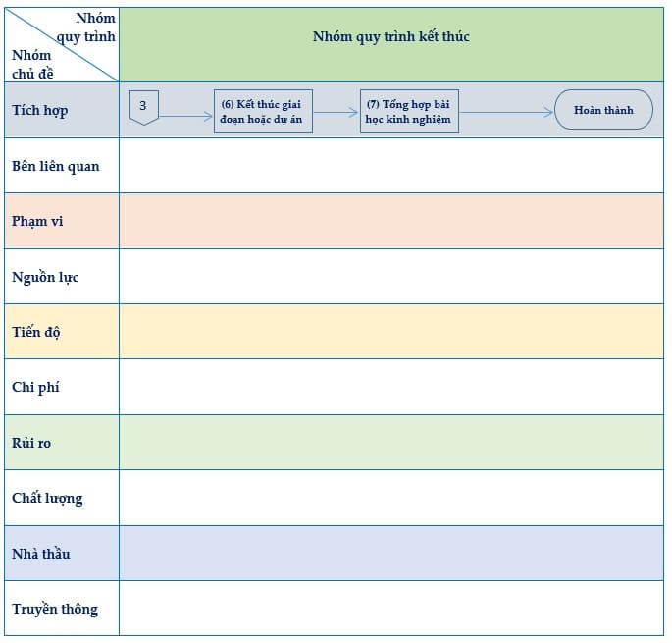The height and width of the screenshot is (643, 672).
Task: Click the empty orange cell in the Phạm vi row
Action: click(x=390, y=221)
